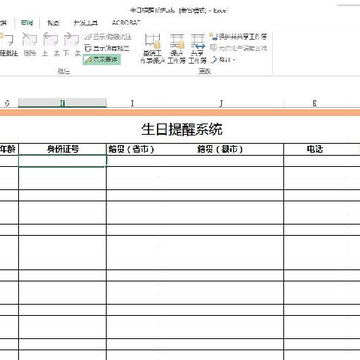Select column H header

(x=62, y=103)
